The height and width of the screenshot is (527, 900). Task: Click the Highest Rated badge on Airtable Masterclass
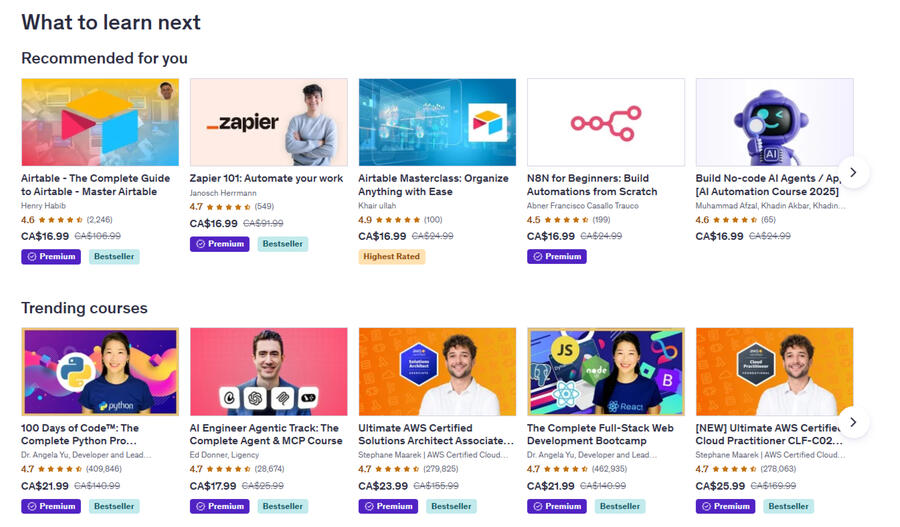392,257
